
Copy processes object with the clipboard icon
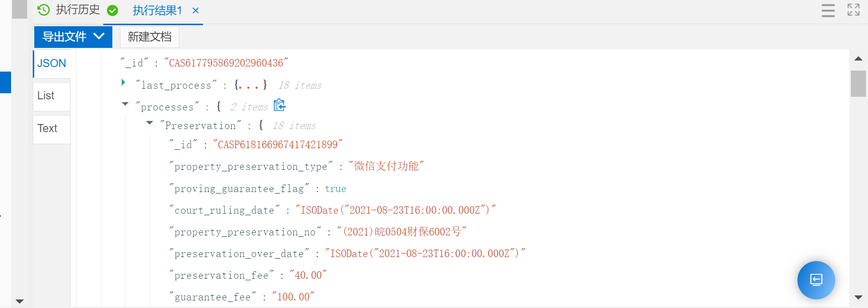pyautogui.click(x=280, y=105)
